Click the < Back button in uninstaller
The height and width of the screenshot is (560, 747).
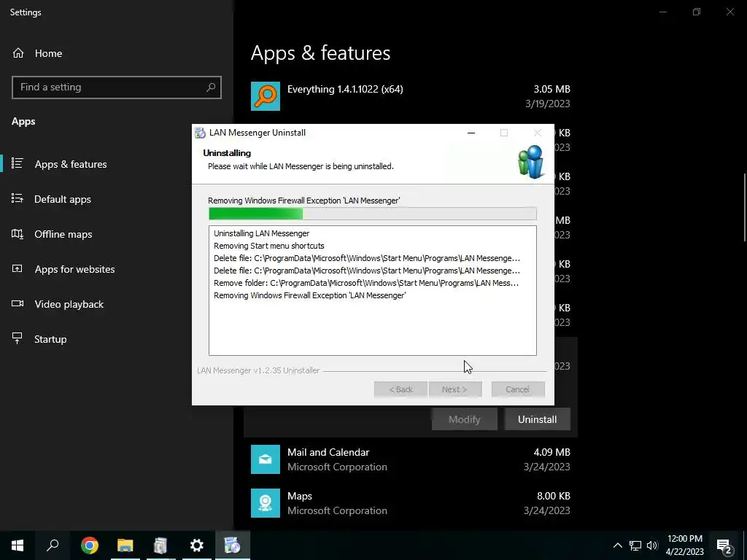pyautogui.click(x=400, y=389)
